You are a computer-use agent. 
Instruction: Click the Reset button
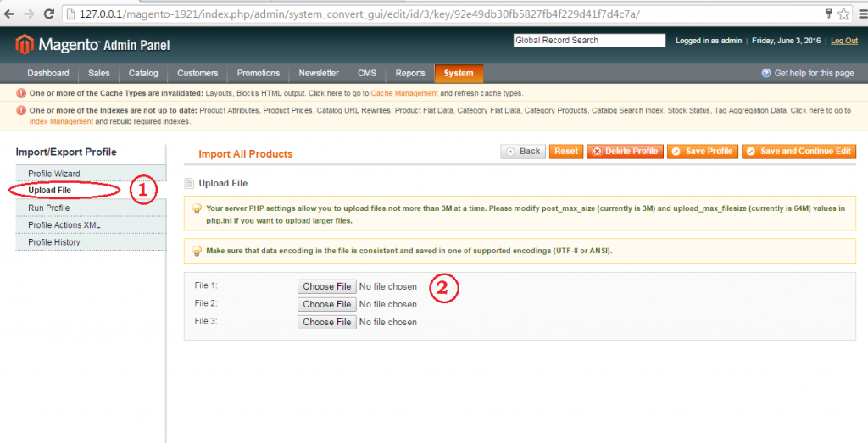click(x=565, y=152)
